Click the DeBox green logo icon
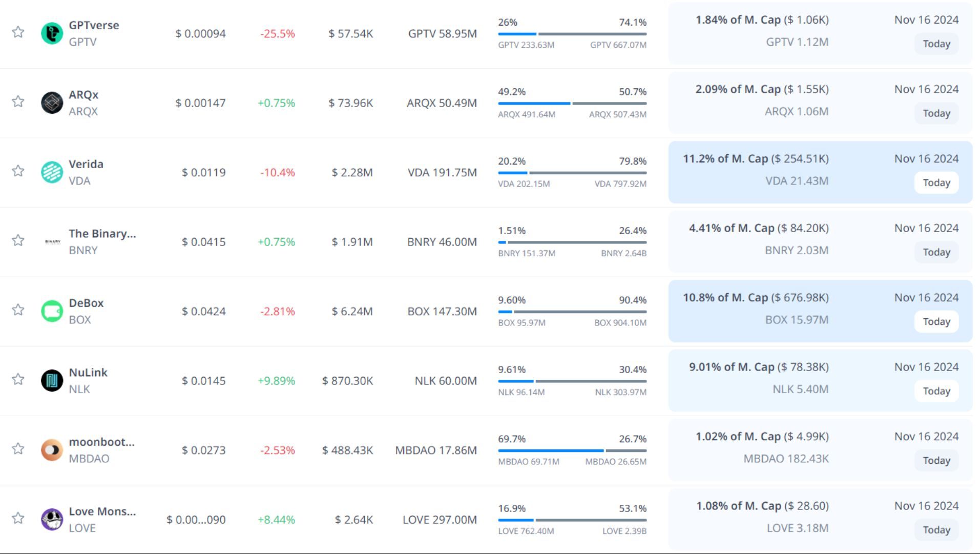The width and height of the screenshot is (980, 554). click(x=52, y=312)
